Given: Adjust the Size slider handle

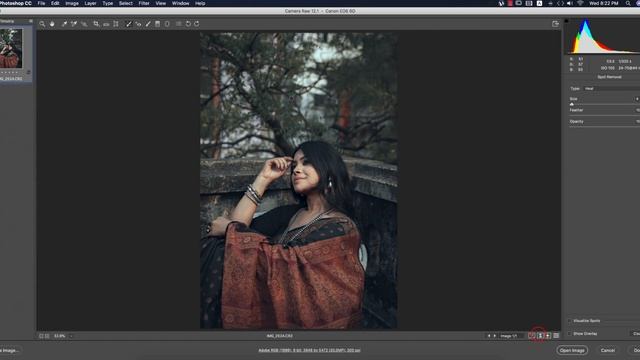Looking at the screenshot, I should pyautogui.click(x=571, y=104).
